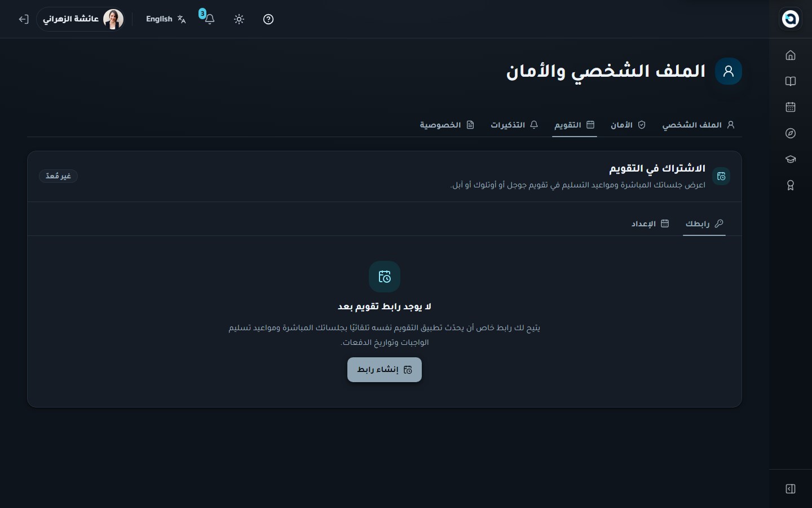Switch to the التذكيرات tab
Screen dimensions: 812x508
tap(514, 125)
